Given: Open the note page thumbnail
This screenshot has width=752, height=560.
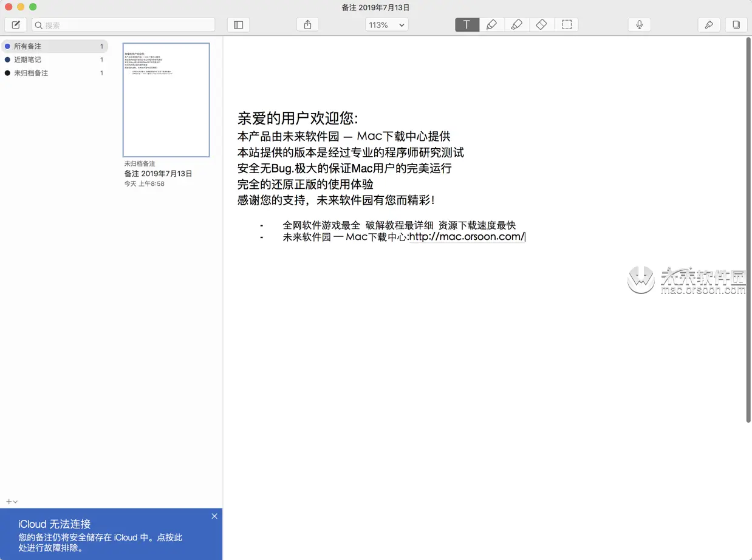Looking at the screenshot, I should coord(166,100).
